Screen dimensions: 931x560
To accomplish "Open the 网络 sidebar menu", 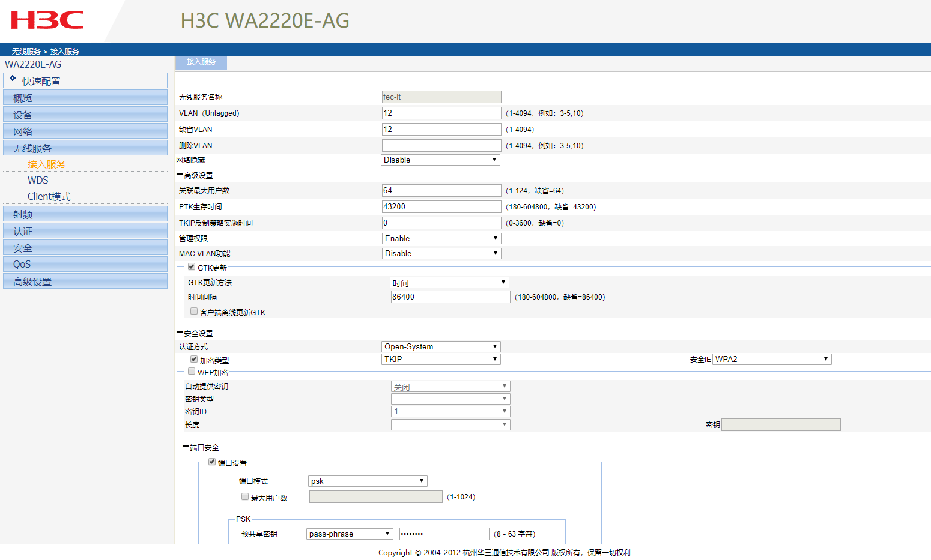I will point(85,131).
